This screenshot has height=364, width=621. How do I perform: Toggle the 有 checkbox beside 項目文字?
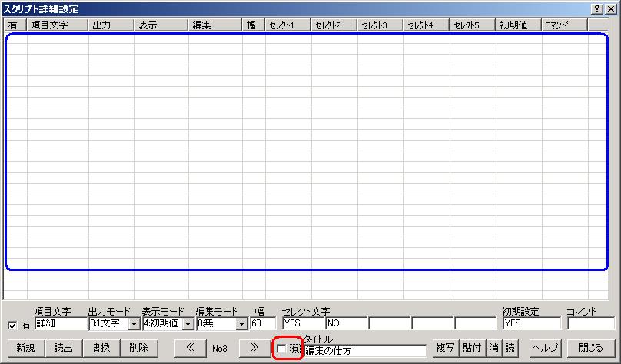tap(12, 325)
